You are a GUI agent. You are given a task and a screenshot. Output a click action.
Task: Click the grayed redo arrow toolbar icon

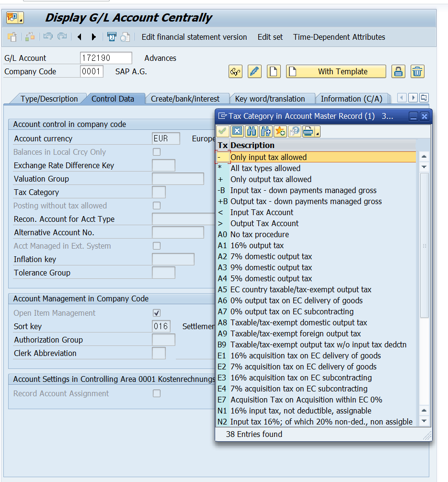tap(62, 37)
